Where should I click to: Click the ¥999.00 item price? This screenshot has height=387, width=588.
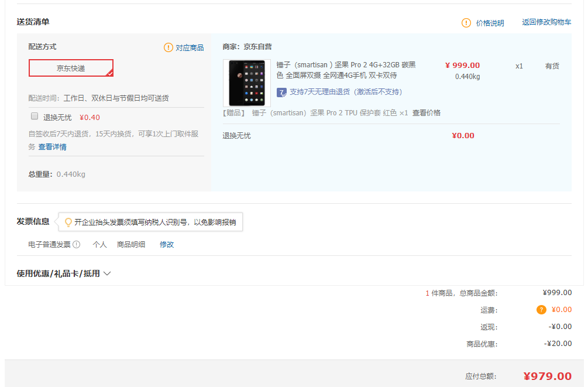point(462,66)
